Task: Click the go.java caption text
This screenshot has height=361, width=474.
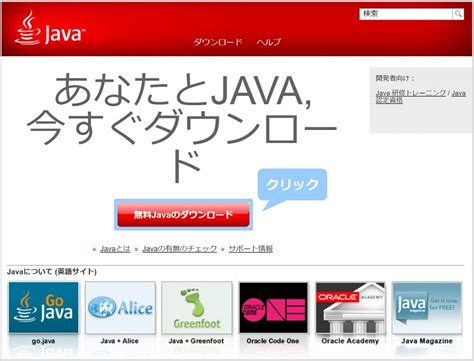Action: pyautogui.click(x=43, y=341)
